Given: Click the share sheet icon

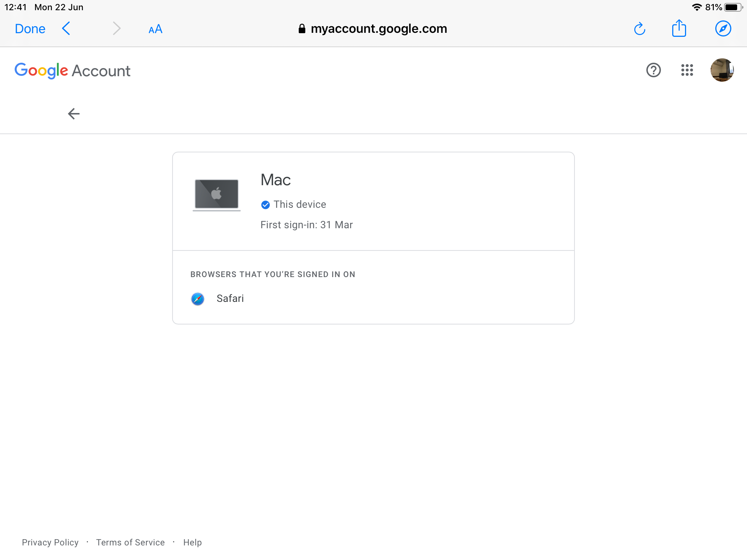Looking at the screenshot, I should (x=680, y=29).
